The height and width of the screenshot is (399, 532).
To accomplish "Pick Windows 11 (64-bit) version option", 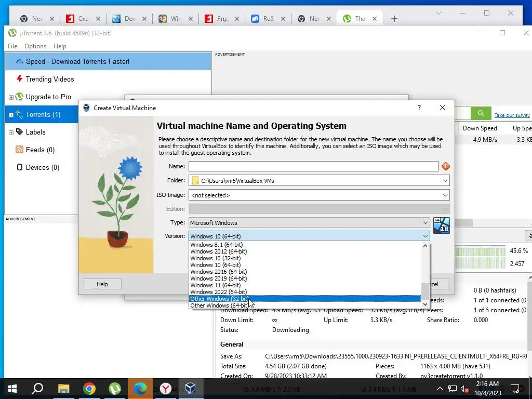I will click(304, 285).
